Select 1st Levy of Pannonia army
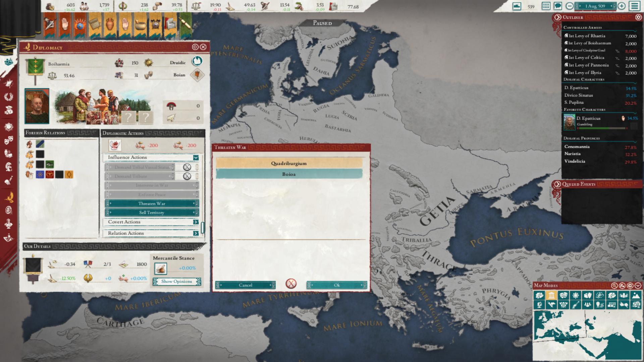Screen dimensions: 644x362 [x=600, y=65]
